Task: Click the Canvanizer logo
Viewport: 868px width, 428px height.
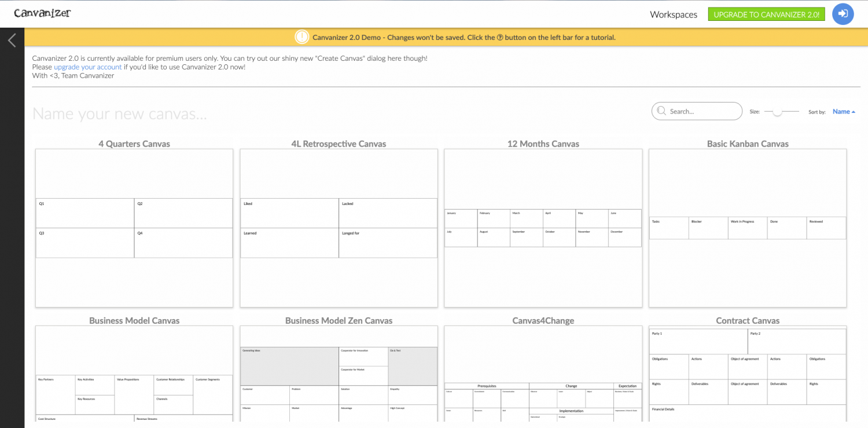Action: (x=42, y=13)
